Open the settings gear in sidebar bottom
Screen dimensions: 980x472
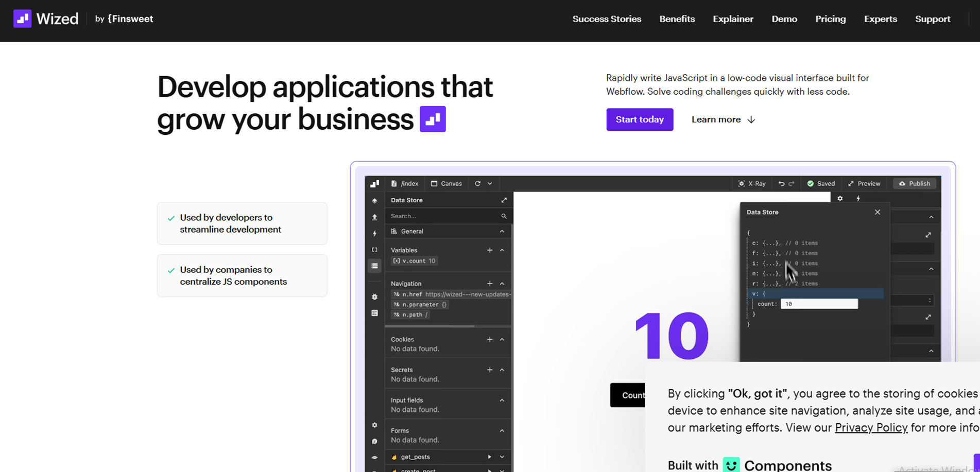pos(374,425)
